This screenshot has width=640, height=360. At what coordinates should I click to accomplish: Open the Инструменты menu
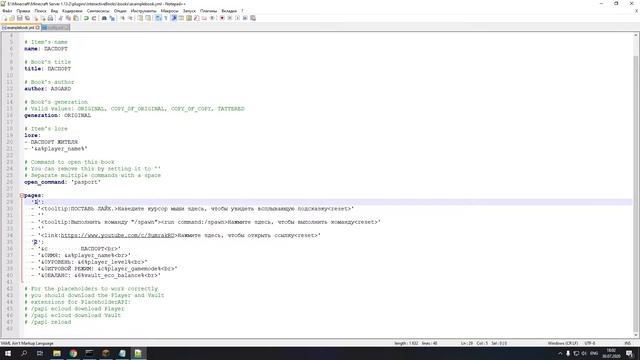click(x=144, y=11)
